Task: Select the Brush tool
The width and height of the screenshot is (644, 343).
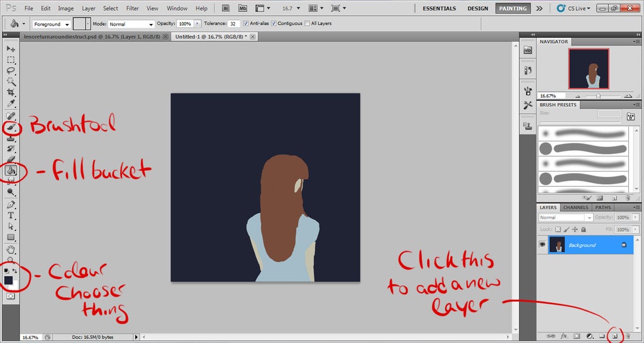Action: (x=11, y=128)
